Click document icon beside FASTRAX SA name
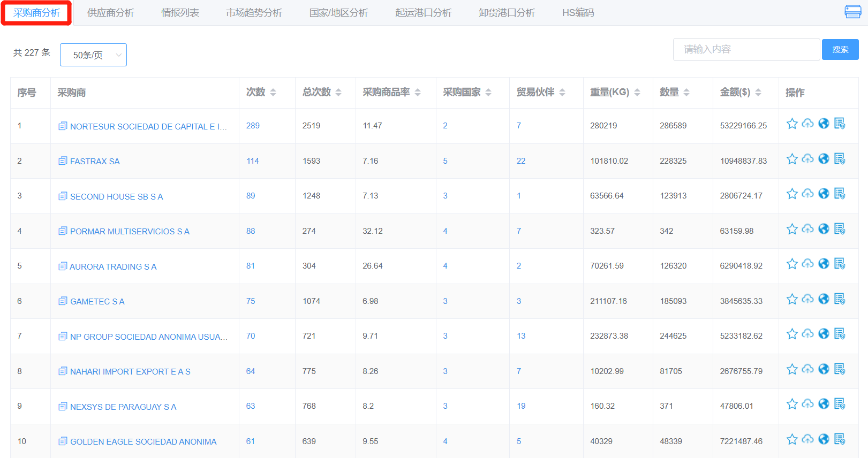The image size is (868, 458). 63,161
